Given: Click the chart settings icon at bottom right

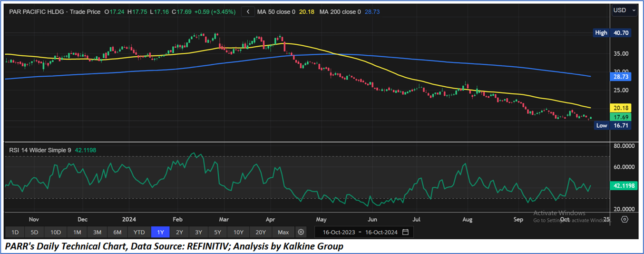Looking at the screenshot, I should pos(624,220).
